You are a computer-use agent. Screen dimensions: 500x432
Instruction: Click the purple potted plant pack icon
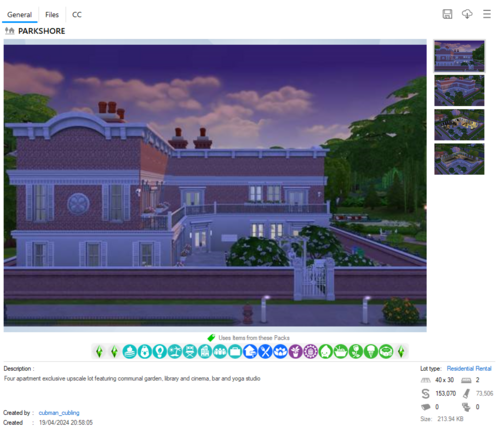pyautogui.click(x=295, y=351)
